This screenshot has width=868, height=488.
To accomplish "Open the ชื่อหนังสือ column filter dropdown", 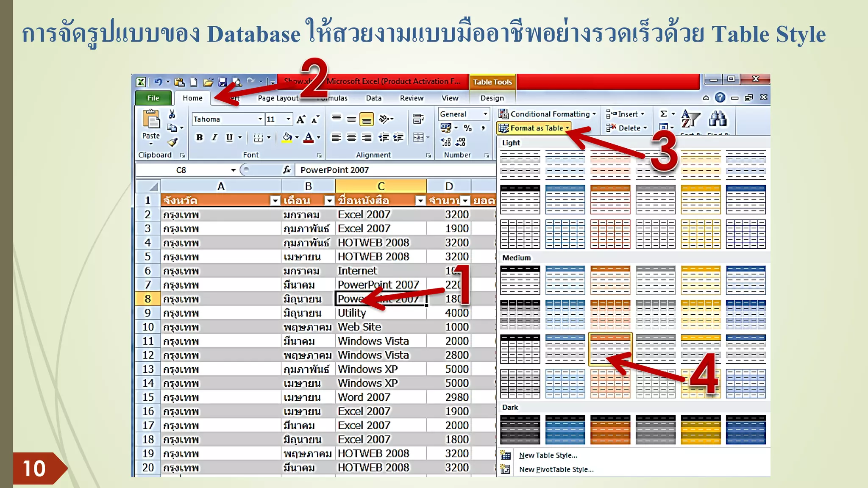I will coord(420,200).
